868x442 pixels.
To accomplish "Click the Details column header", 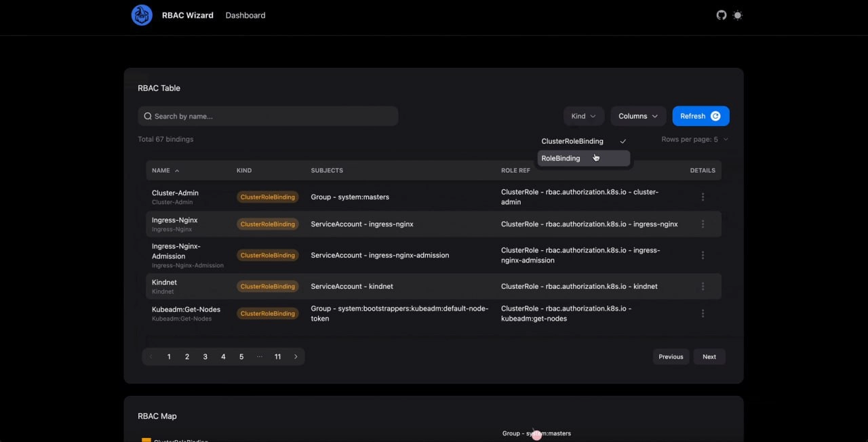I will coord(703,171).
